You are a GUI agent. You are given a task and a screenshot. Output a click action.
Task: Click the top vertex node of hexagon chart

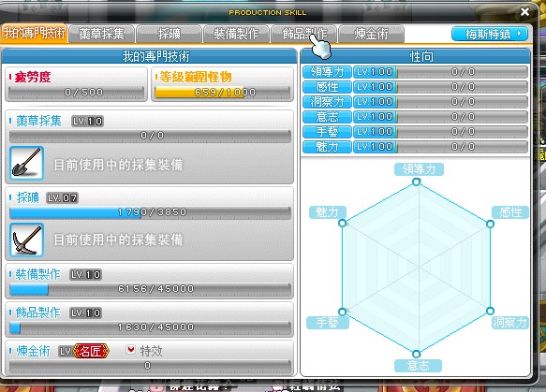click(x=416, y=181)
